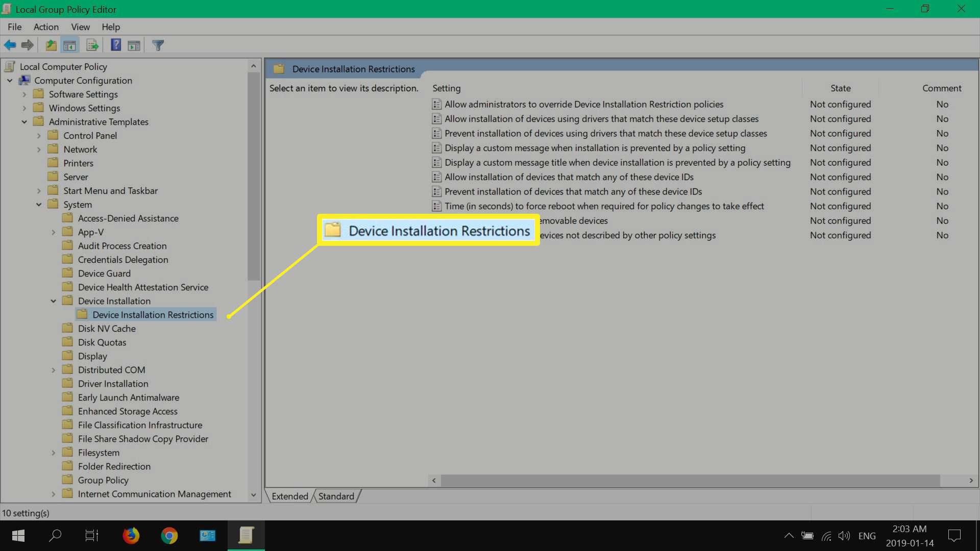The width and height of the screenshot is (980, 551).
Task: Click the refresh/sync icon in toolbar
Action: tap(93, 45)
